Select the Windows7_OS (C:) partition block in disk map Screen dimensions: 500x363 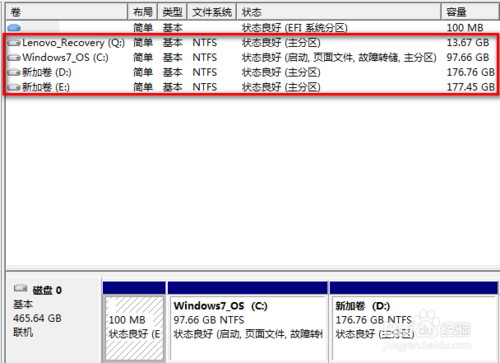(248, 322)
